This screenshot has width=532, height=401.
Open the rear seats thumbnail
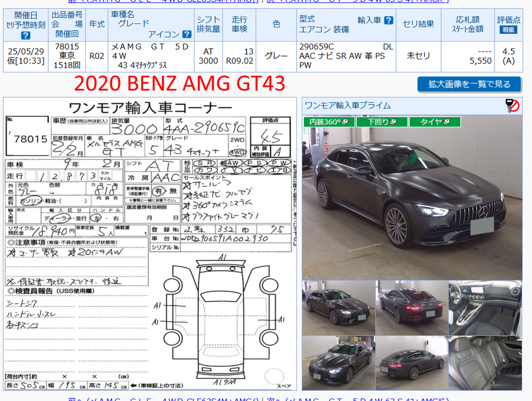[x=485, y=363]
